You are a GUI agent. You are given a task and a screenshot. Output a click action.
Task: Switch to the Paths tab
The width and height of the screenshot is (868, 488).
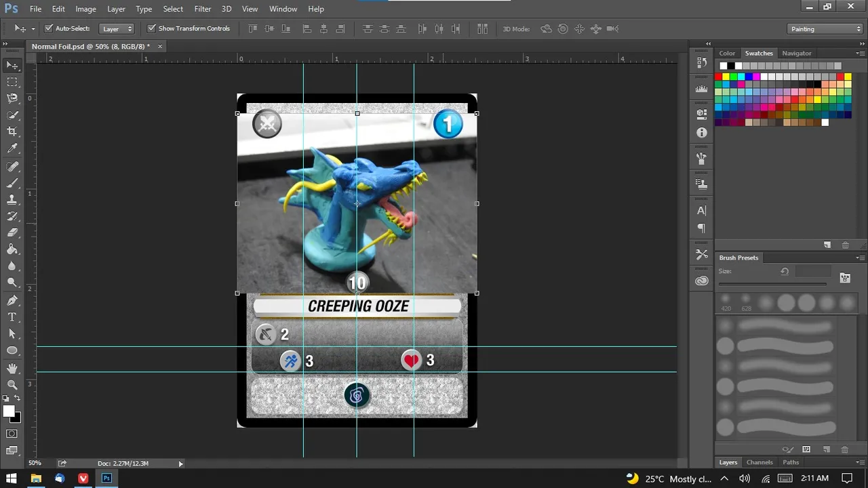(791, 462)
